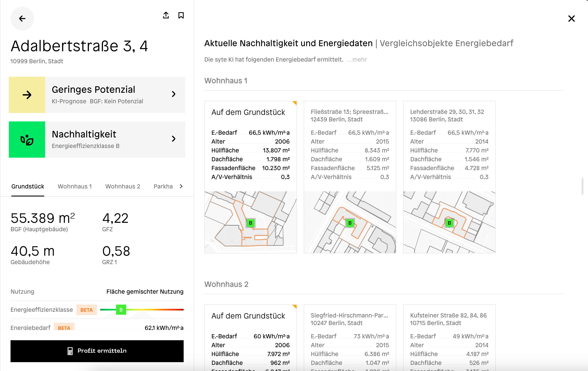Switch to the Wohnhaus 2 tab
Image resolution: width=588 pixels, height=371 pixels.
[x=123, y=187]
